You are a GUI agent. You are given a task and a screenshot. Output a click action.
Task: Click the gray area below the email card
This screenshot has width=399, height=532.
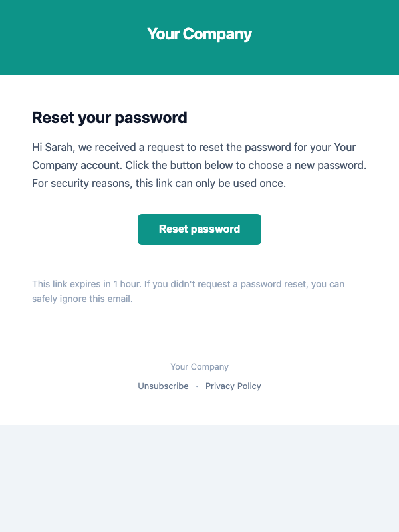point(199,479)
